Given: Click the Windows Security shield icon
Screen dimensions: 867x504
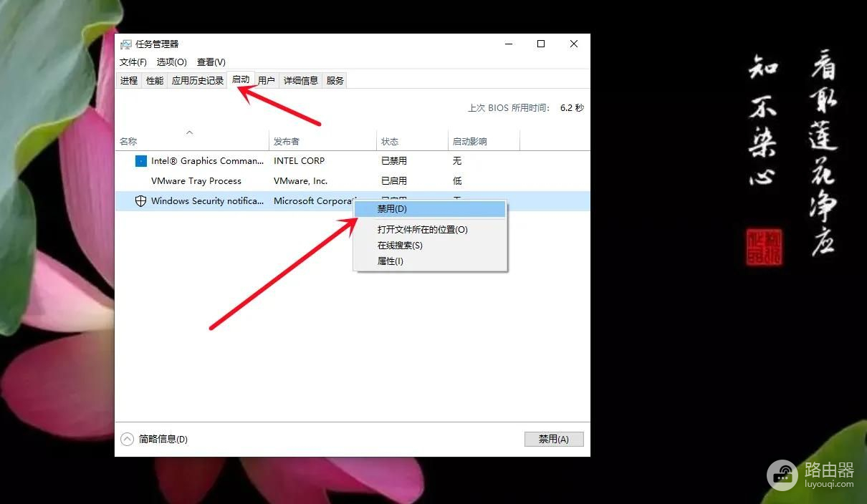Looking at the screenshot, I should coord(141,201).
